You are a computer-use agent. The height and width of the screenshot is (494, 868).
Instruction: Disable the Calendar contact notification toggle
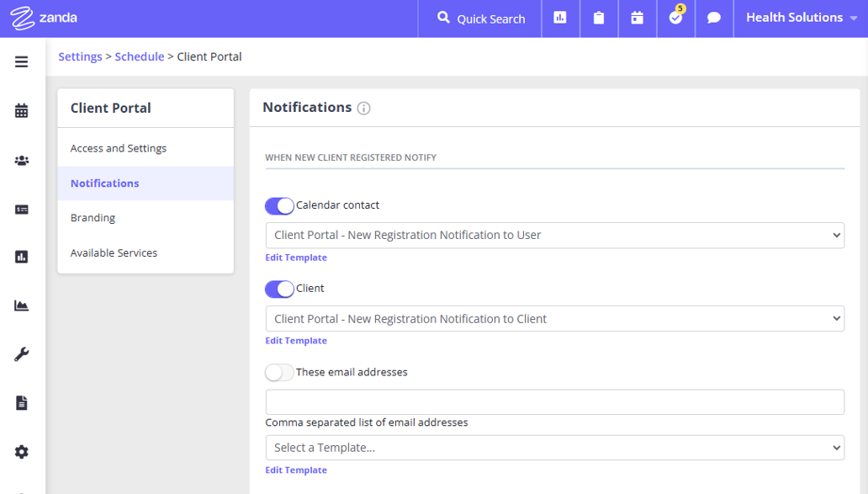point(278,205)
